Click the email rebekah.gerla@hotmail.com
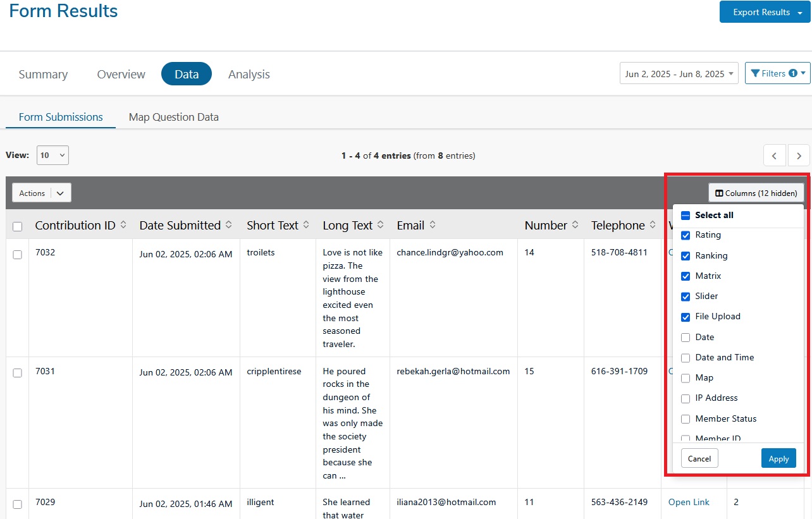 click(453, 371)
